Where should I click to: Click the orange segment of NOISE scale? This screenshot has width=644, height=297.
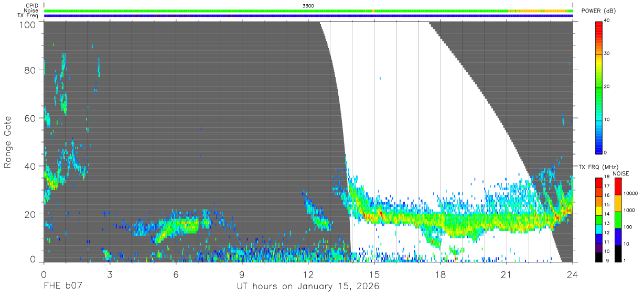coord(618,203)
